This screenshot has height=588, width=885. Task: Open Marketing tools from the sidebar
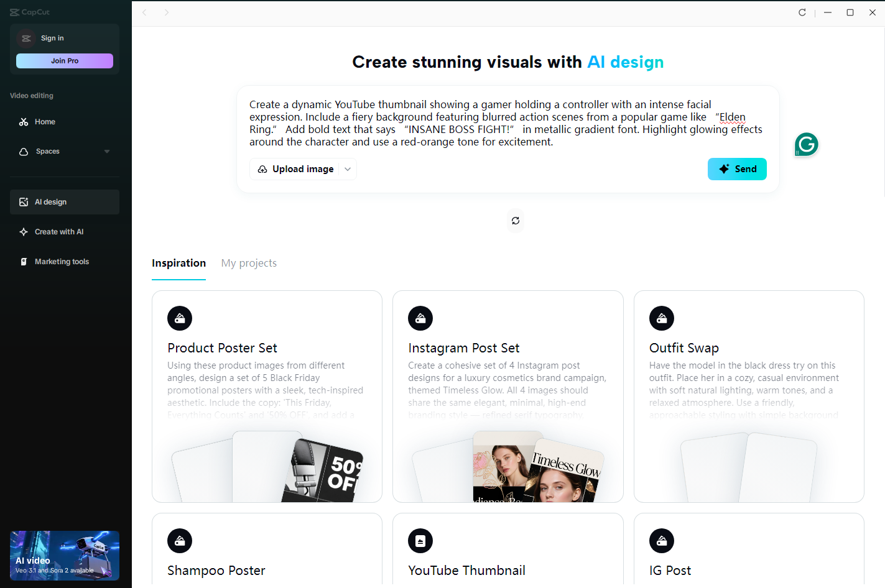pos(62,261)
